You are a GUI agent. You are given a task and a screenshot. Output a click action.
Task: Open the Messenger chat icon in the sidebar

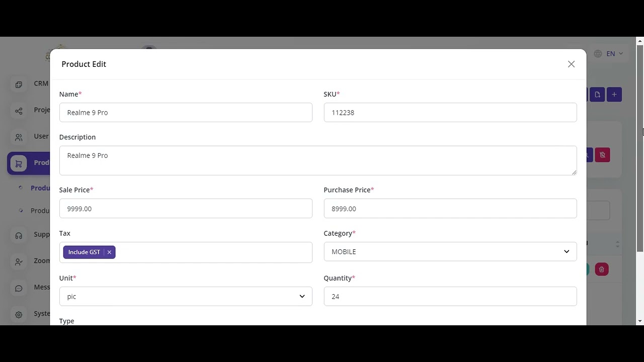(19, 288)
